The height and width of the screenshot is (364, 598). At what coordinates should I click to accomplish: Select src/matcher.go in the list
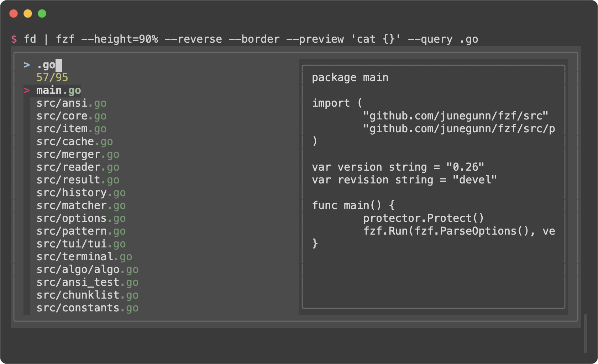point(81,206)
